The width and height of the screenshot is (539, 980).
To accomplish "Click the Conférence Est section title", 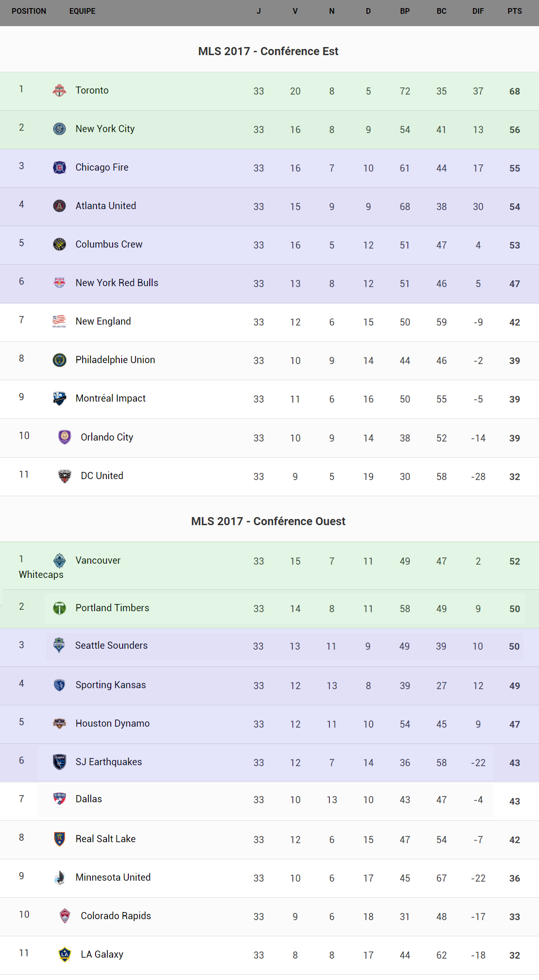I will (x=268, y=51).
